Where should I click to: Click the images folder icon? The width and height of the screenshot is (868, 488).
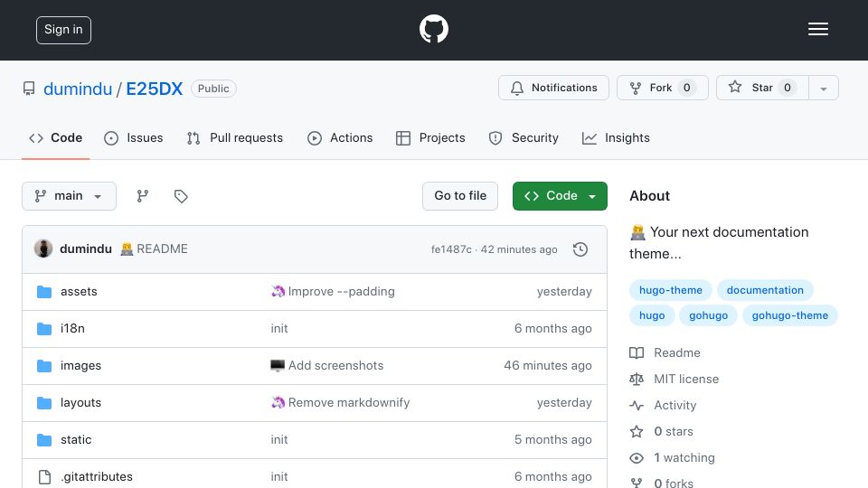(44, 366)
